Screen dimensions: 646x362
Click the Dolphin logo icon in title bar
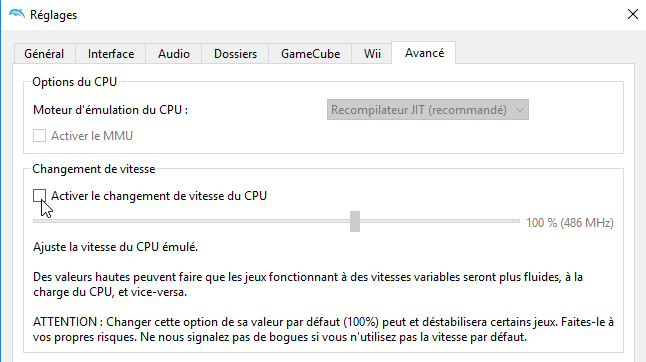point(17,14)
